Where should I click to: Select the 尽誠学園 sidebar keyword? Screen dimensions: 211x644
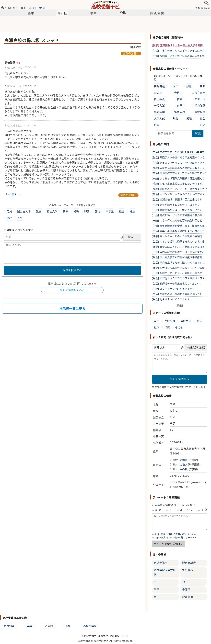(159, 112)
